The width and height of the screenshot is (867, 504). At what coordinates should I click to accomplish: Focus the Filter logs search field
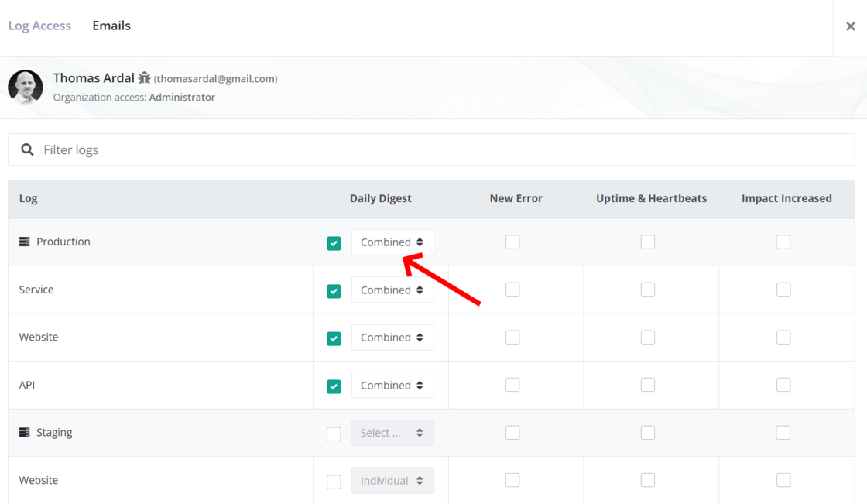[x=431, y=149]
